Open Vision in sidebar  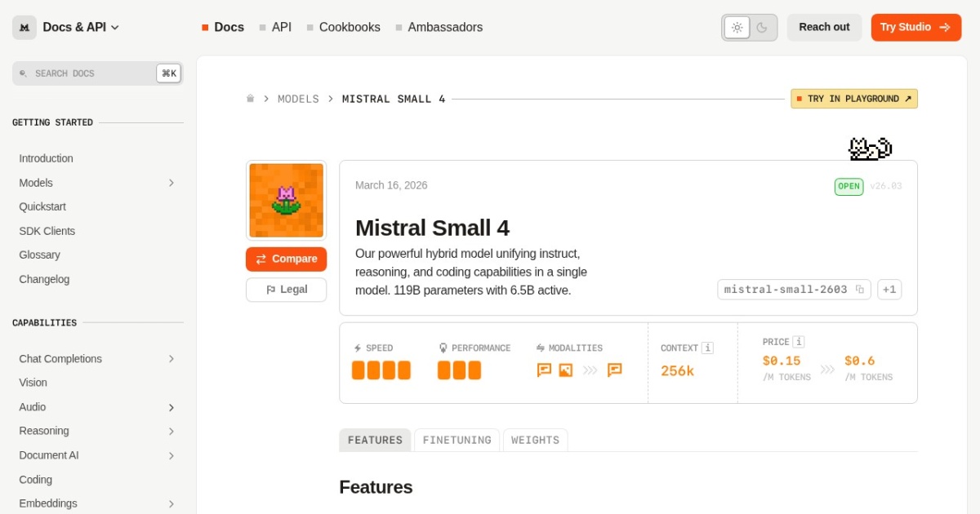click(33, 383)
